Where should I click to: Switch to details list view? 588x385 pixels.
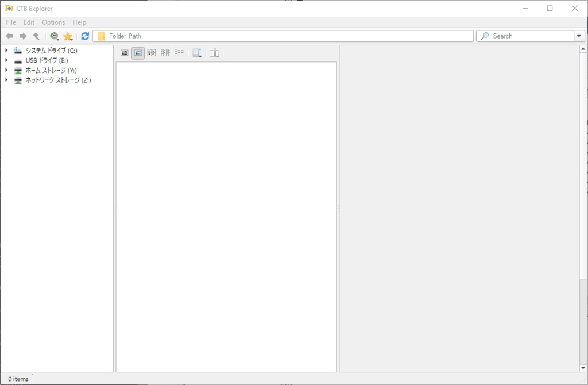(179, 53)
